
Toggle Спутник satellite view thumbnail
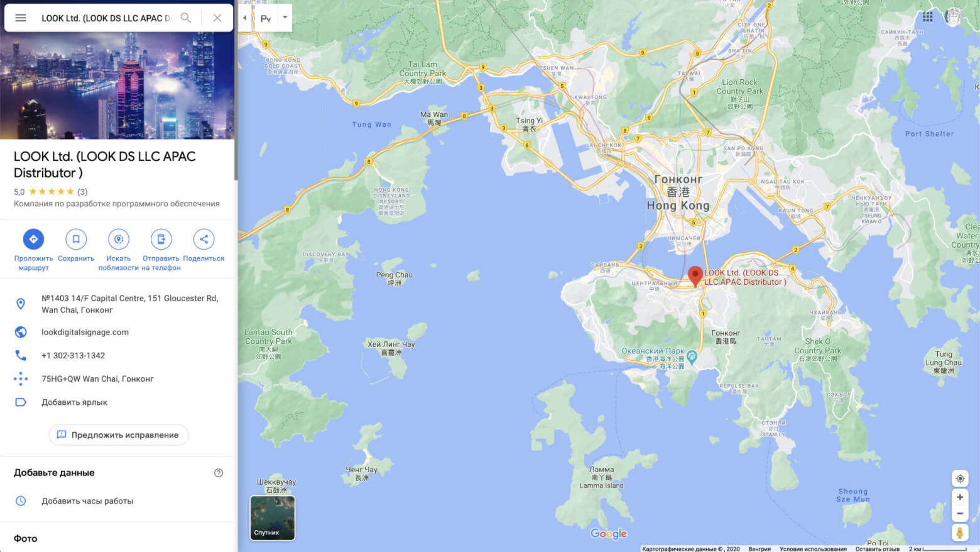coord(272,517)
